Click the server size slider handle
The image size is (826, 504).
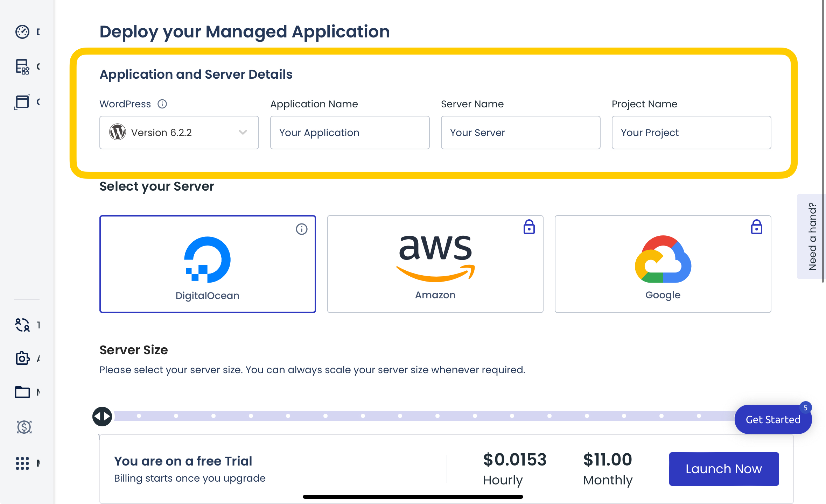coord(102,416)
